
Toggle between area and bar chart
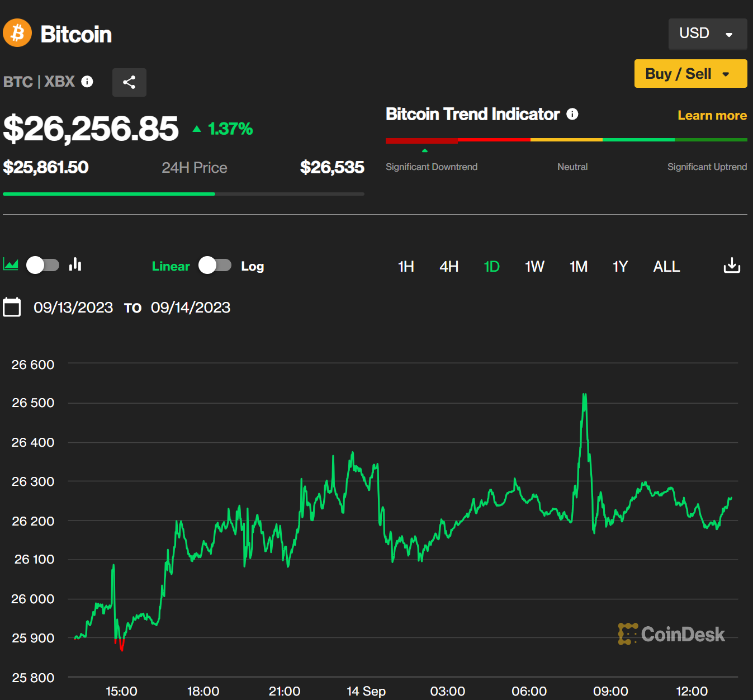click(x=42, y=266)
